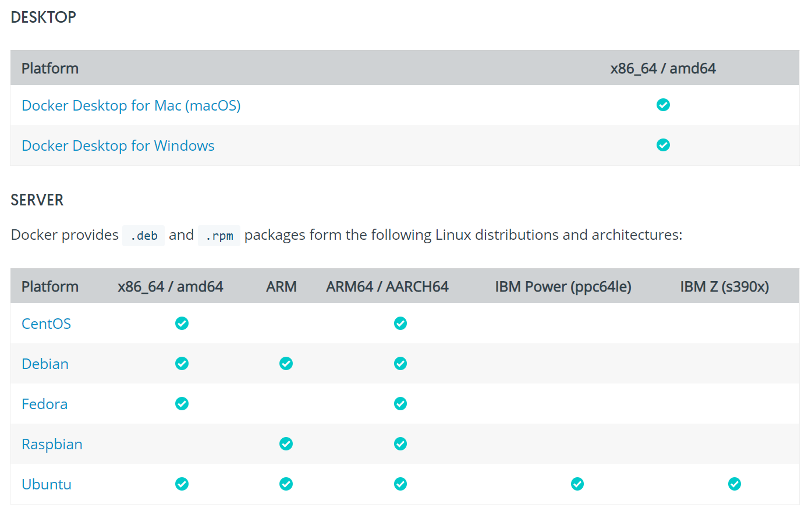
Task: Click Debian x86_64 / amd64 checkmark
Action: click(182, 363)
